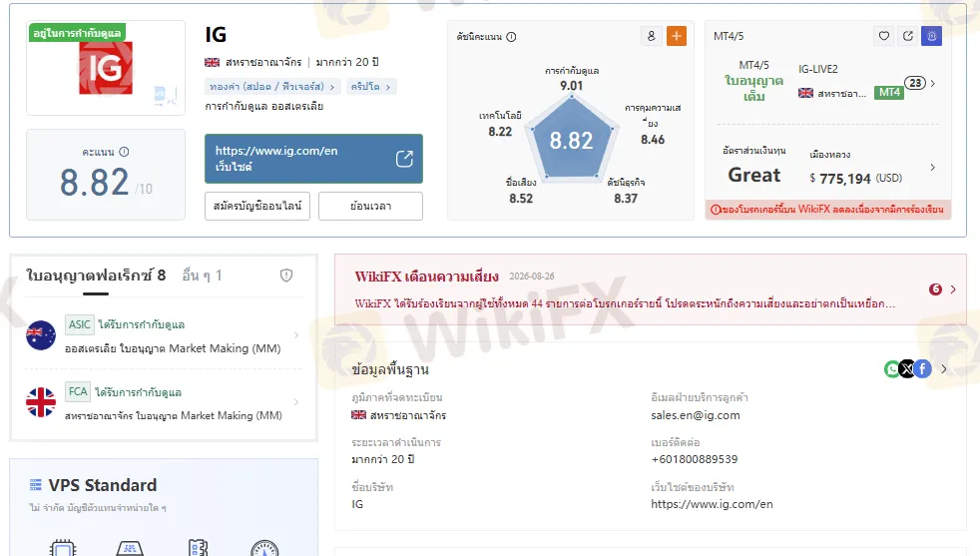This screenshot has width=980, height=556.
Task: Open the Facebook social icon
Action: pyautogui.click(x=922, y=369)
